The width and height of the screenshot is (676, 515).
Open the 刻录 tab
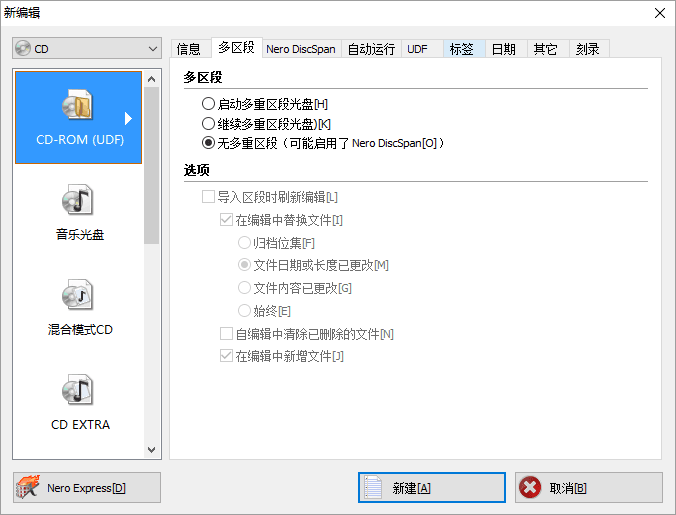click(x=588, y=49)
